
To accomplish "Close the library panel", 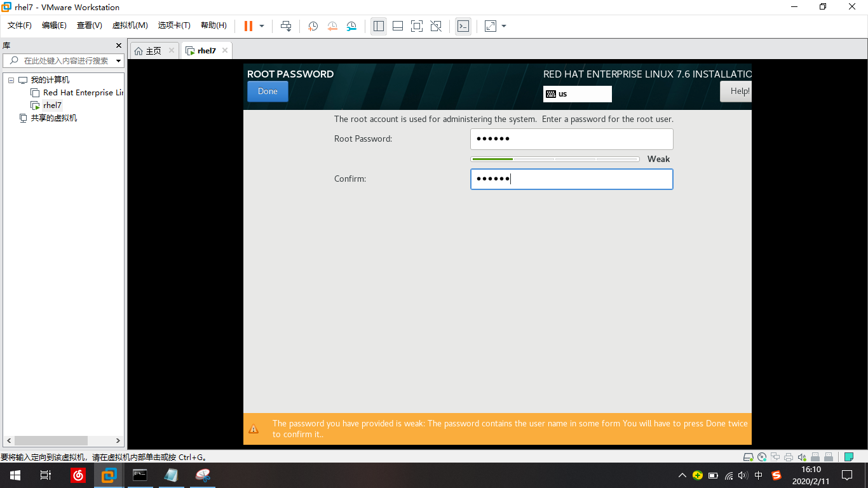I will coord(118,45).
